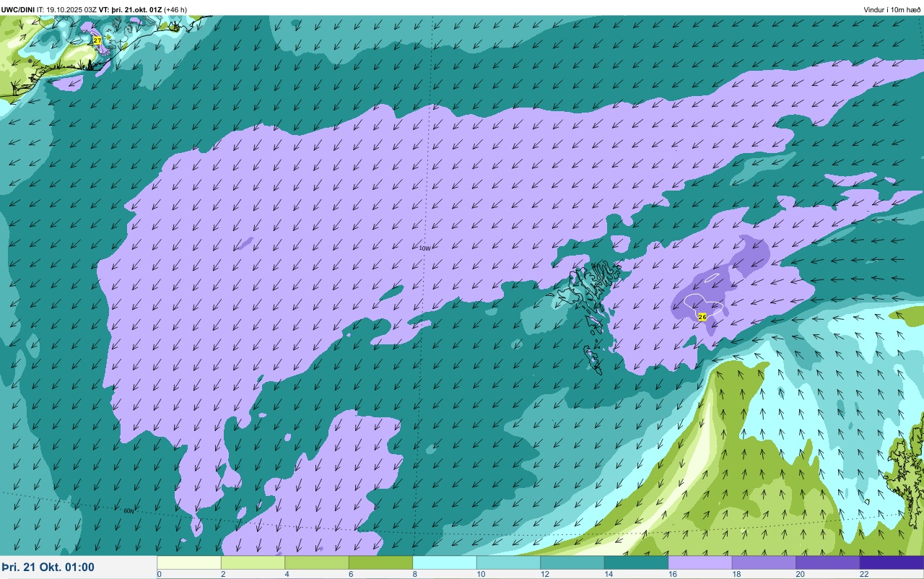Click the legend tick value '8'
This screenshot has height=579, width=924.
click(414, 574)
